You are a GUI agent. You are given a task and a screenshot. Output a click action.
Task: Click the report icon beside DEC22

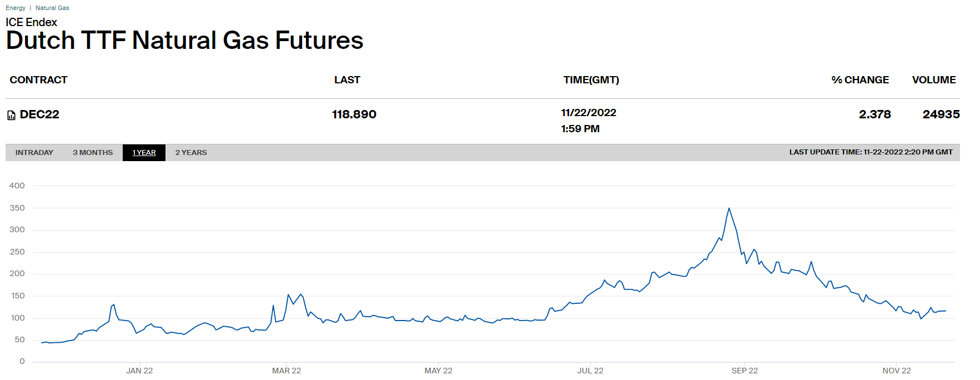(11, 115)
